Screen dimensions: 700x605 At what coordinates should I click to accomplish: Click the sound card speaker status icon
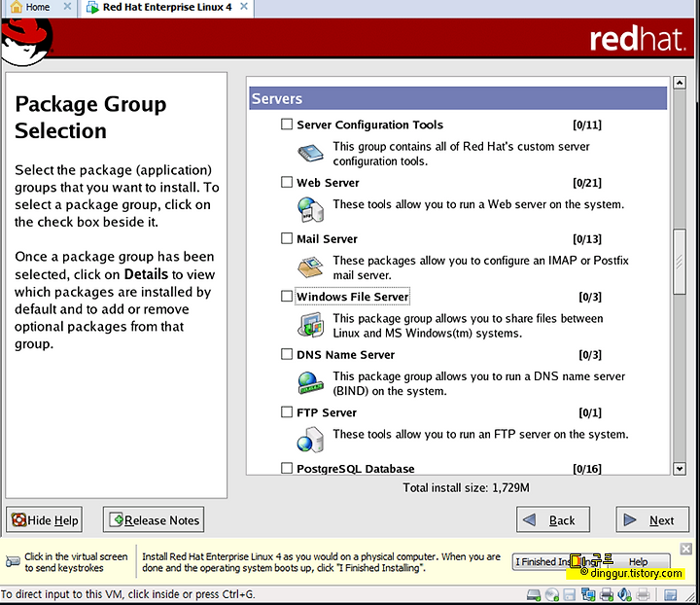pos(624,594)
